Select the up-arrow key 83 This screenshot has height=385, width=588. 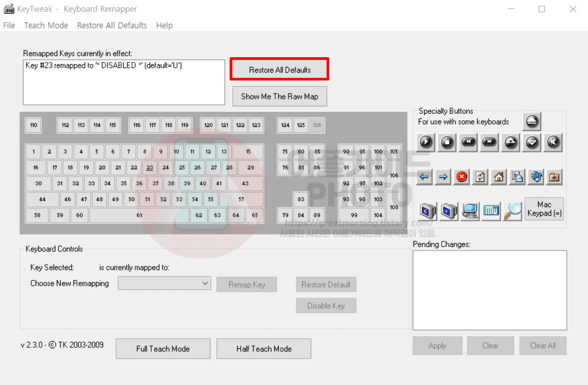point(301,199)
